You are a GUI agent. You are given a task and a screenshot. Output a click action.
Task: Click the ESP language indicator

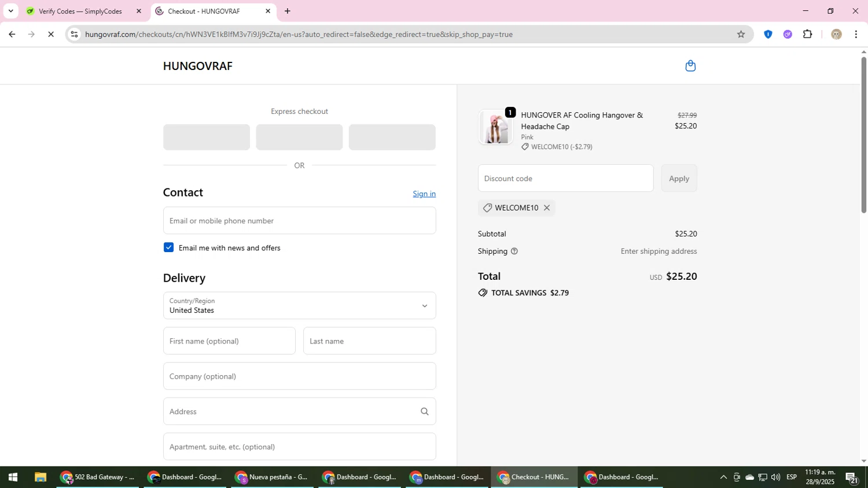(x=792, y=477)
